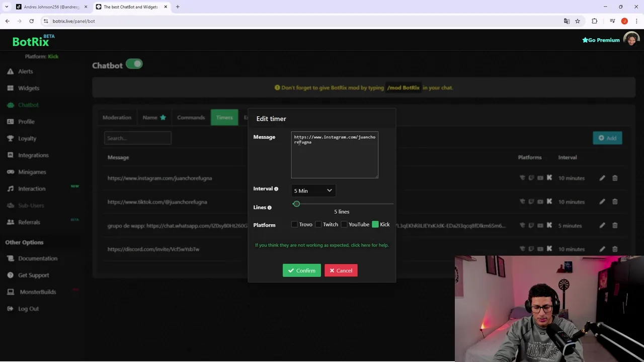The width and height of the screenshot is (644, 362).
Task: Open the Widgets sidebar icon
Action: coord(10,88)
